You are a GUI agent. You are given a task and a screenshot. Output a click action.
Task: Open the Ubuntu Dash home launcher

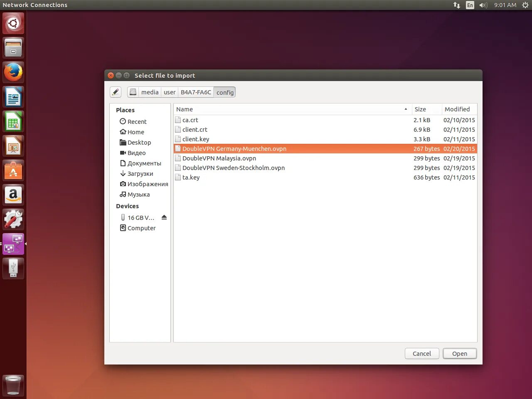click(x=13, y=23)
